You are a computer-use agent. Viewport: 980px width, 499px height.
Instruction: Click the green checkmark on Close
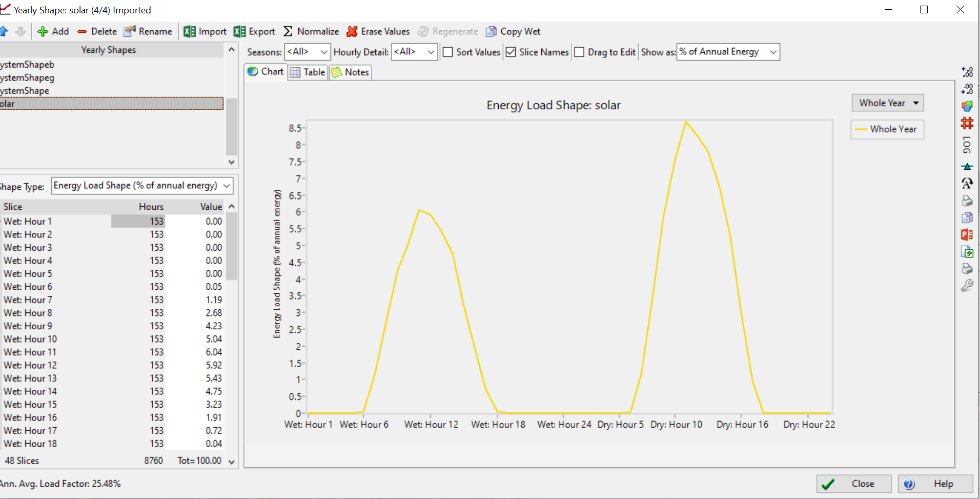point(828,484)
